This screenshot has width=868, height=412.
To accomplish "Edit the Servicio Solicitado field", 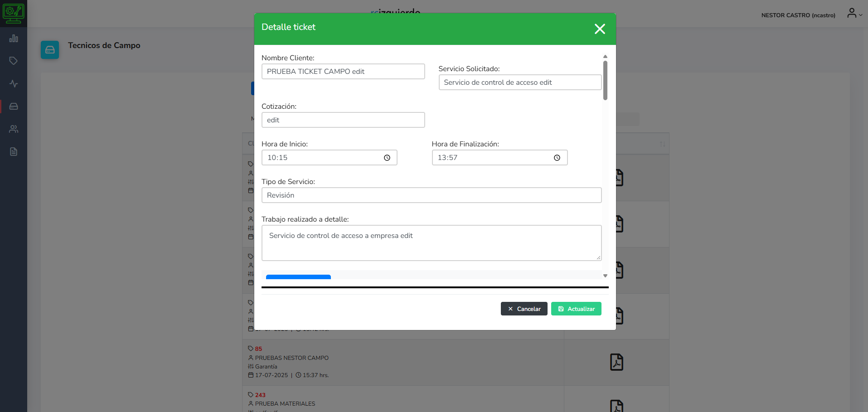I will pyautogui.click(x=520, y=82).
